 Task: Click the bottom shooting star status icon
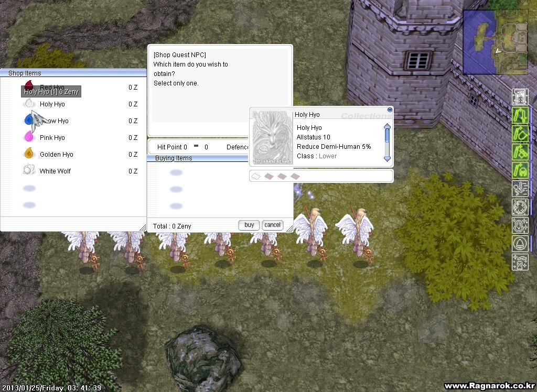(x=520, y=262)
